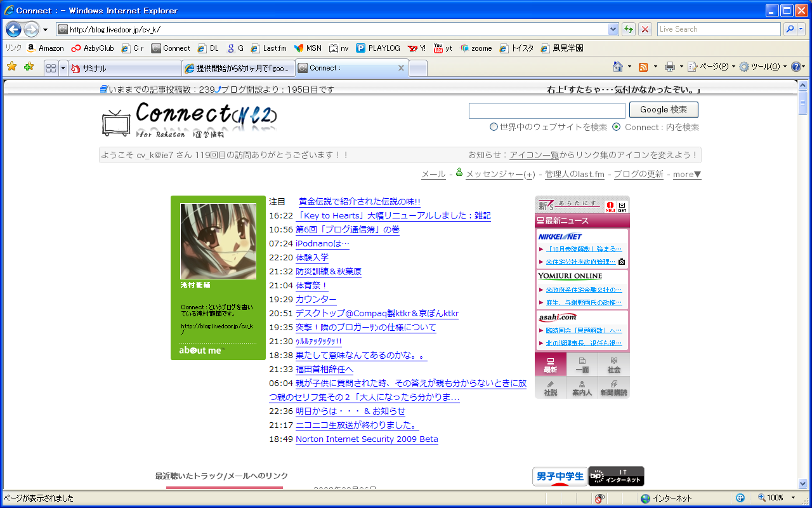Expand the Print dropdown arrow
The height and width of the screenshot is (508, 812).
coord(681,67)
